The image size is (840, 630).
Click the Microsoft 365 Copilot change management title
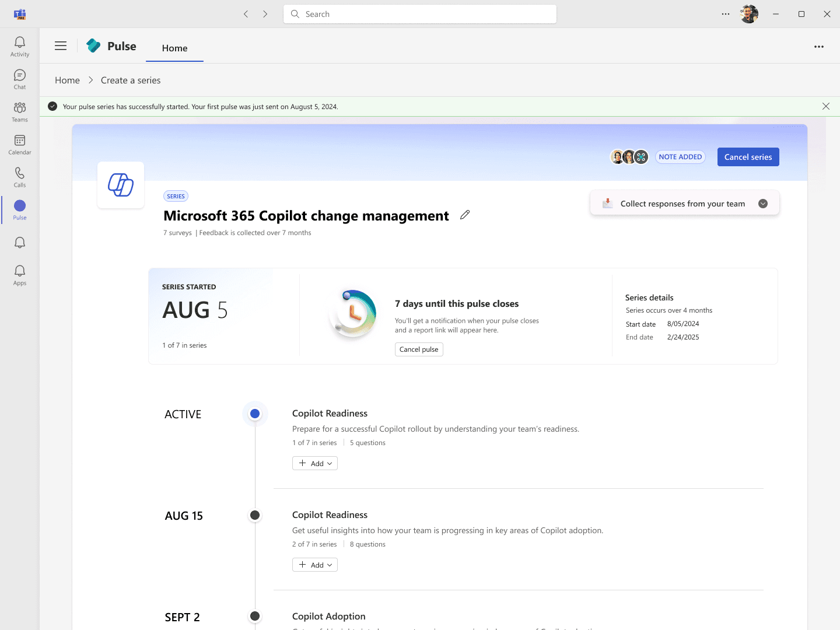point(306,216)
